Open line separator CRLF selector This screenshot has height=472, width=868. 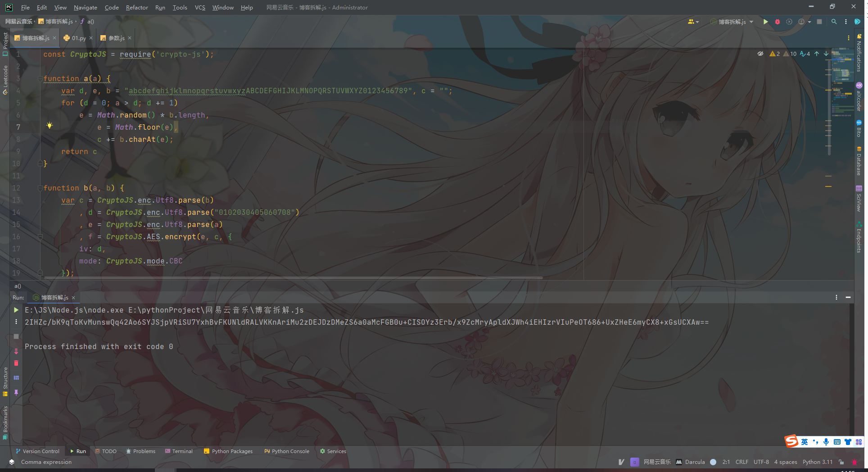(x=741, y=462)
